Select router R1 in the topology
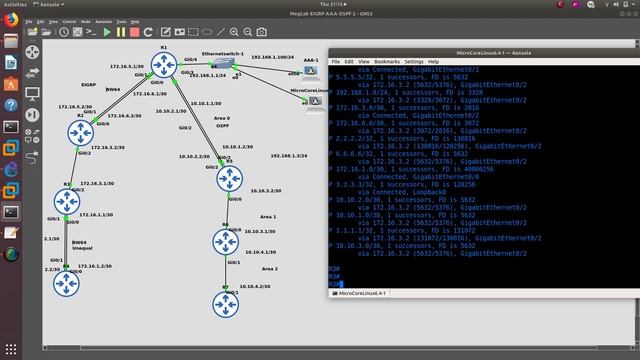 click(164, 65)
